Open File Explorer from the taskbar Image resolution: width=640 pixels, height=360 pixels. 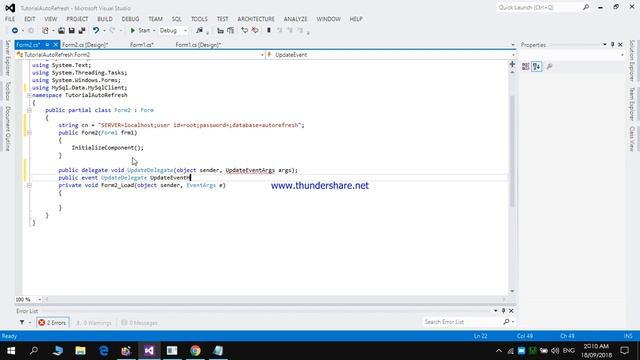tap(80, 351)
